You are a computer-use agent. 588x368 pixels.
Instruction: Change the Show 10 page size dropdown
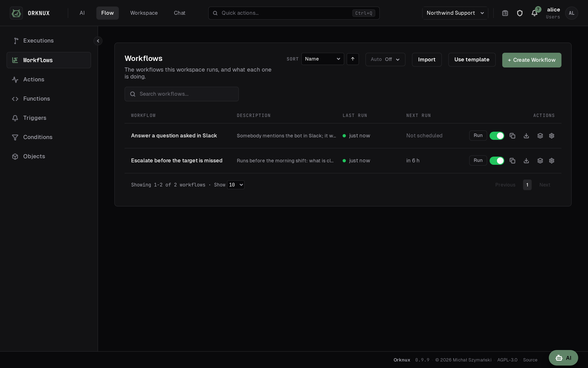click(236, 185)
